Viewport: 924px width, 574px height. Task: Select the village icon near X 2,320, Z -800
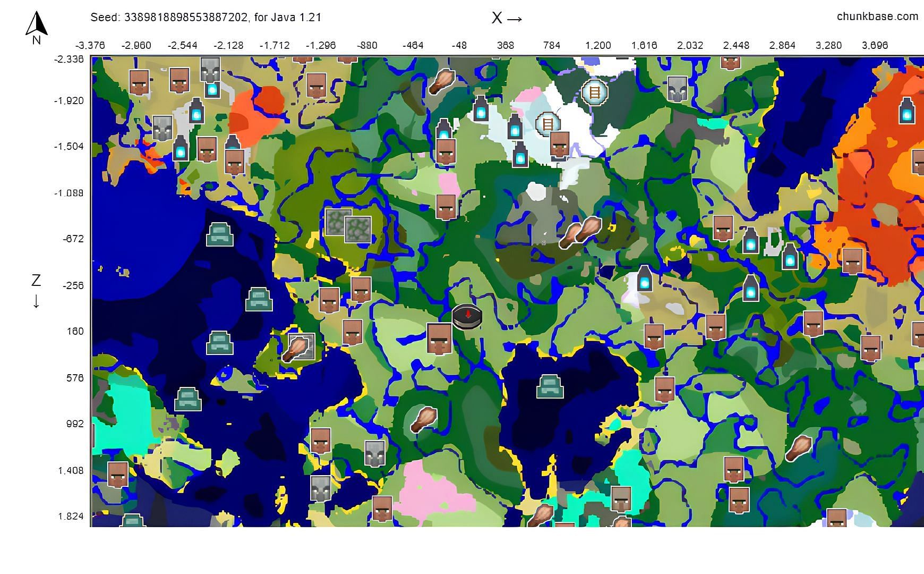point(723,229)
